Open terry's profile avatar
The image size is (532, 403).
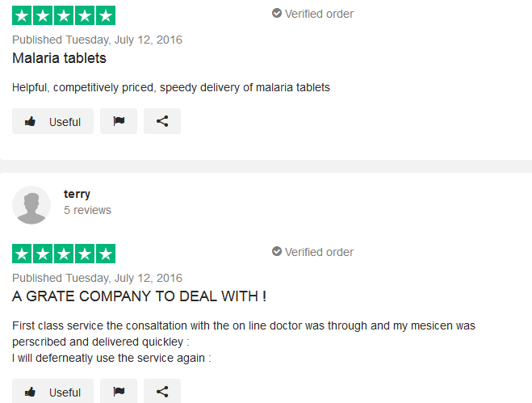click(31, 205)
